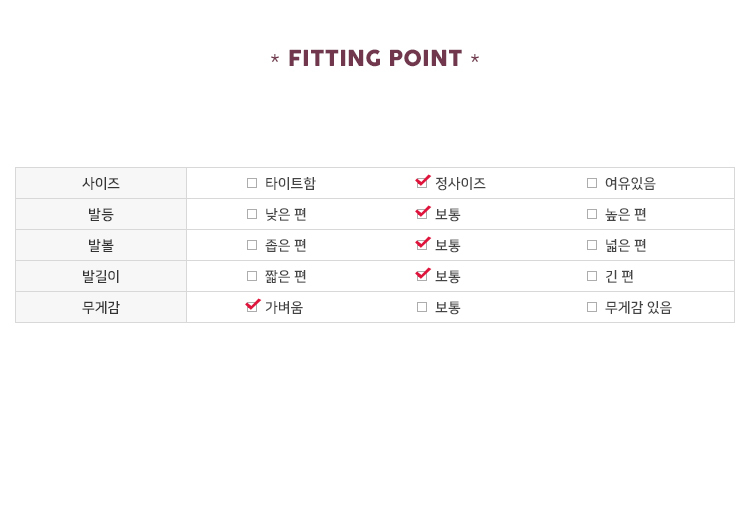Check the 높은 편 instep checkbox
Viewport: 750px width, 523px height.
(x=592, y=214)
